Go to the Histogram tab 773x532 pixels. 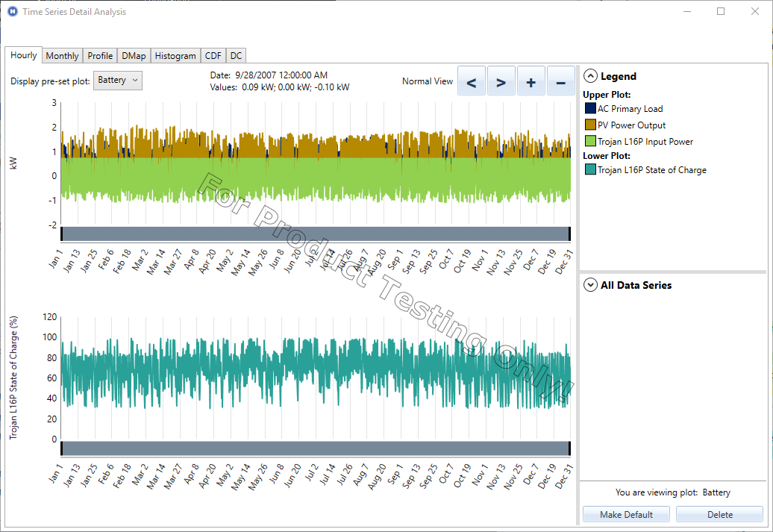pos(175,56)
